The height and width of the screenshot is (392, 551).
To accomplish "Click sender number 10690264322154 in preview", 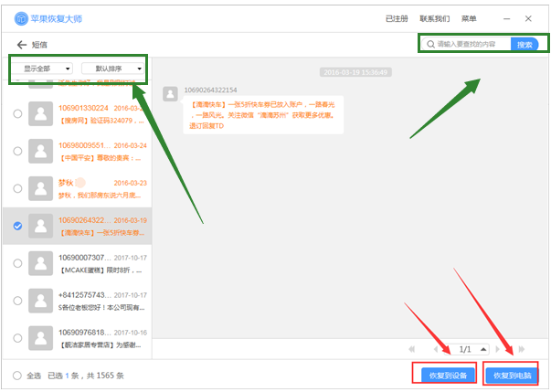I will pyautogui.click(x=210, y=90).
